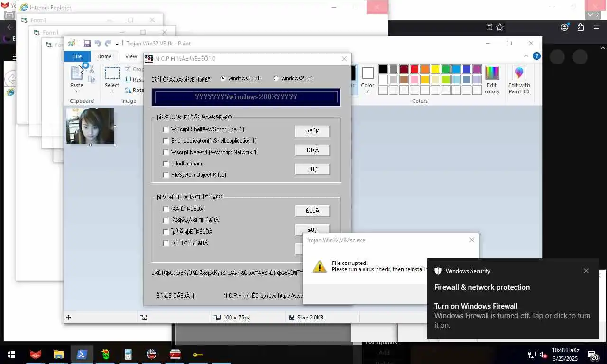The width and height of the screenshot is (607, 364).
Task: Click the yellow key taskbar icon
Action: pyautogui.click(x=198, y=354)
